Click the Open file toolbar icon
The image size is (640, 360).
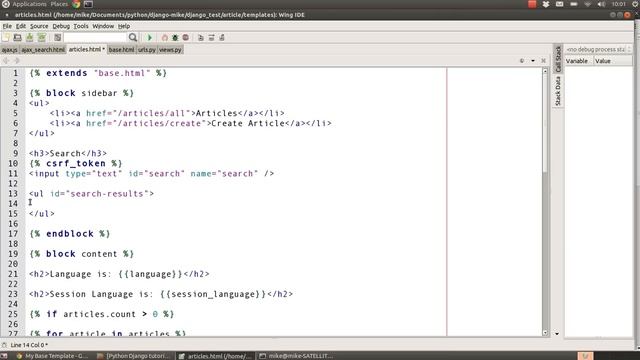(x=18, y=38)
